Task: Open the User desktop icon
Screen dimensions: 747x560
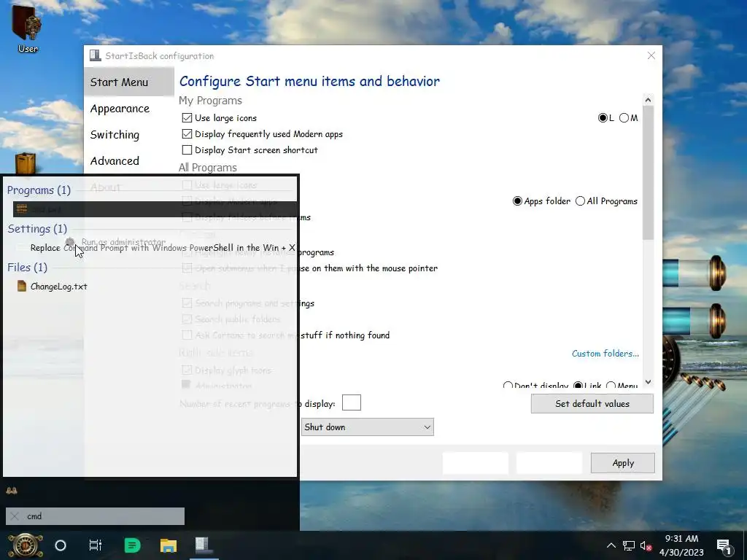Action: pos(27,28)
